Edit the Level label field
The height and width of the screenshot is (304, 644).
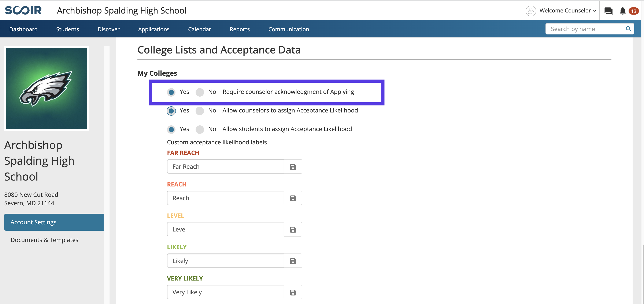coord(226,230)
